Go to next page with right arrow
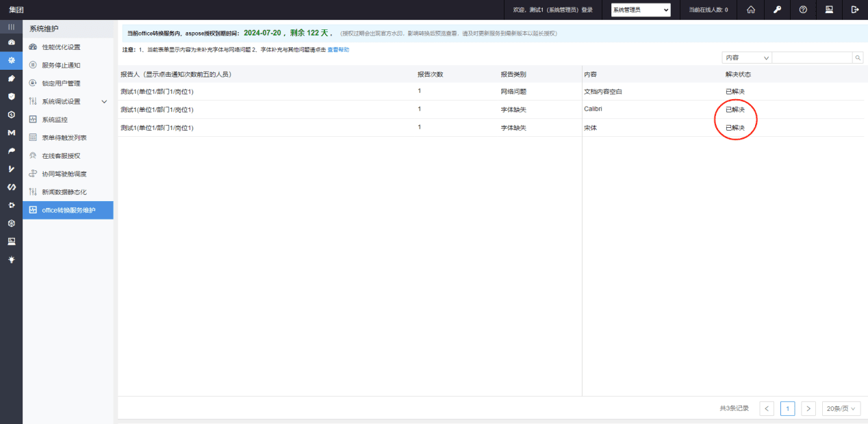Image resolution: width=868 pixels, height=424 pixels. point(808,408)
